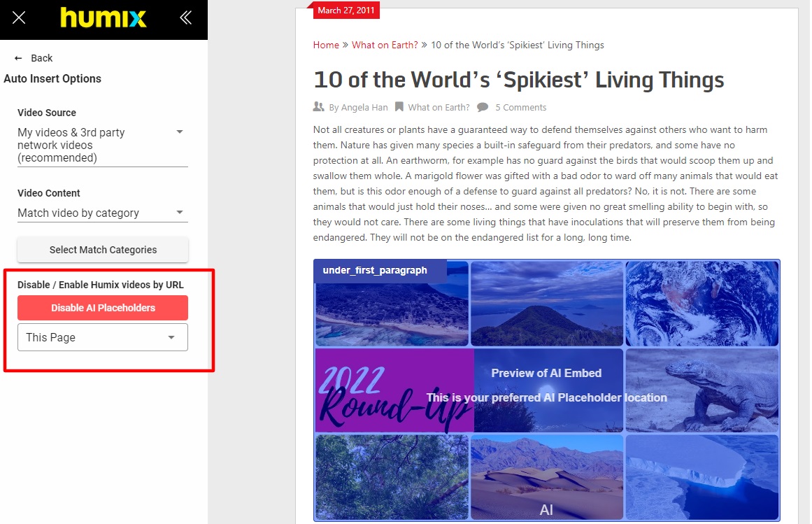Go back using the Back arrow
Image resolution: width=812 pixels, height=524 pixels.
(34, 58)
